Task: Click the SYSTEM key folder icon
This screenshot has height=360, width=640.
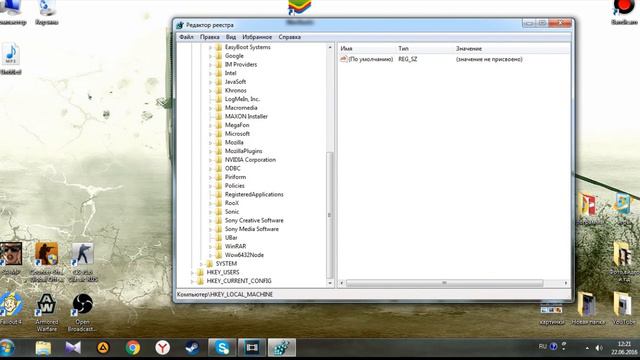Action: click(x=209, y=264)
